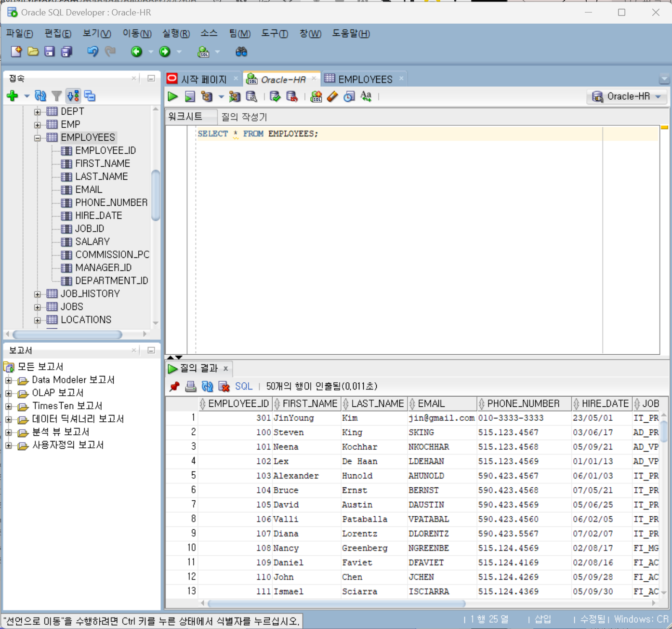Clear worksheet with eraser icon
Image resolution: width=672 pixels, height=629 pixels.
tap(332, 96)
